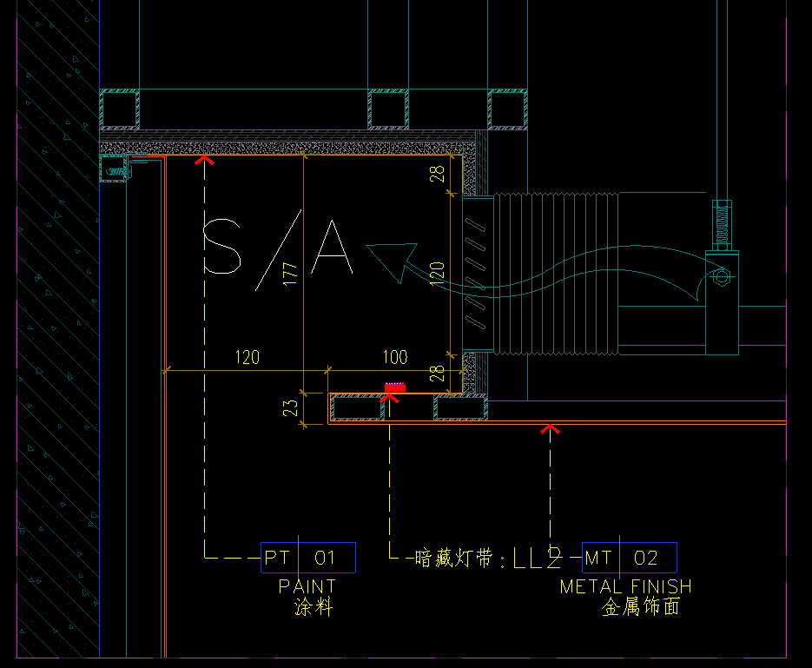Click the 金属饰面 Chinese label
Viewport: 812px width, 668px height.
click(641, 607)
